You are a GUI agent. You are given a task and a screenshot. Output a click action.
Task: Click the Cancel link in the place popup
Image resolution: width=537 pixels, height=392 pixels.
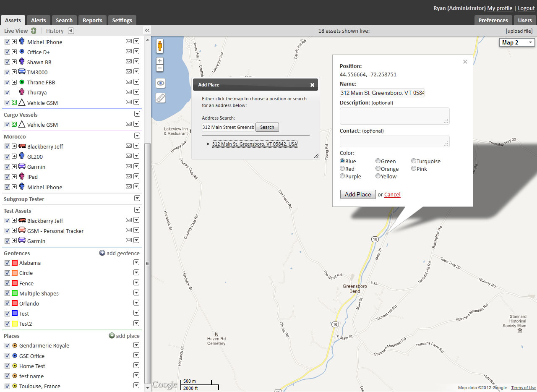pos(392,194)
